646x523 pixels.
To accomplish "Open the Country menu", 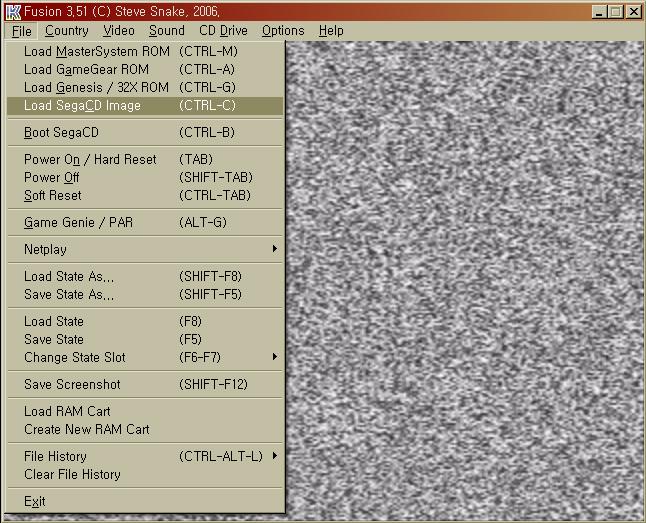I will pos(67,31).
